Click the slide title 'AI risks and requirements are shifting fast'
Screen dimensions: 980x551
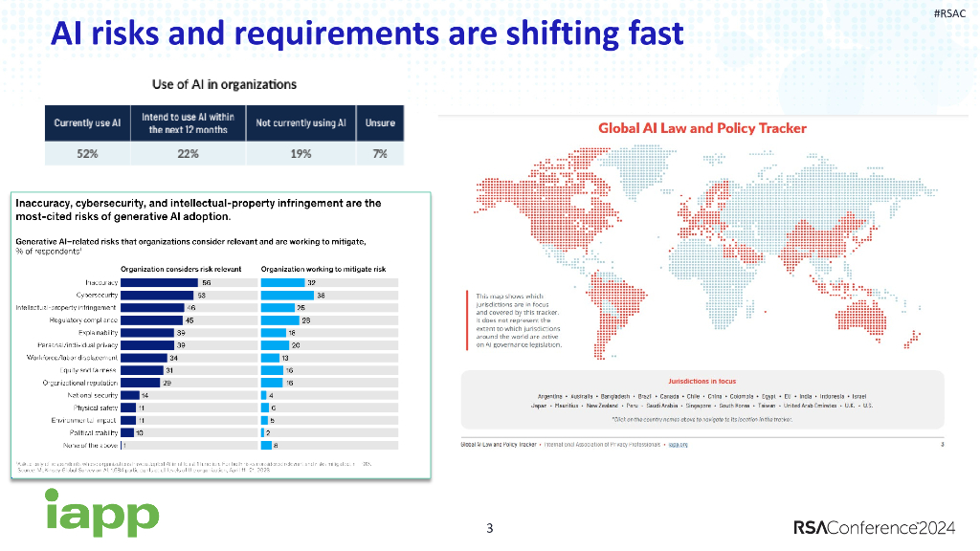point(367,33)
